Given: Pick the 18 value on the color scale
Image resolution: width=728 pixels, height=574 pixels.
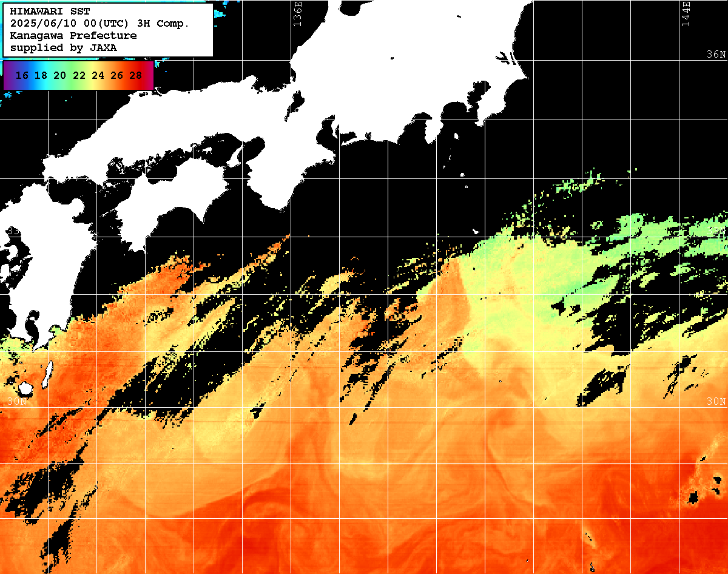Looking at the screenshot, I should click(41, 75).
